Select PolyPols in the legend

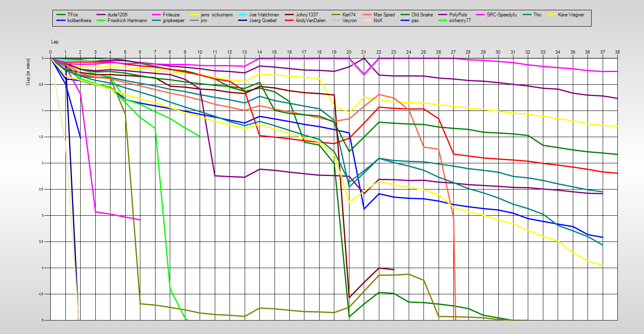pyautogui.click(x=458, y=15)
